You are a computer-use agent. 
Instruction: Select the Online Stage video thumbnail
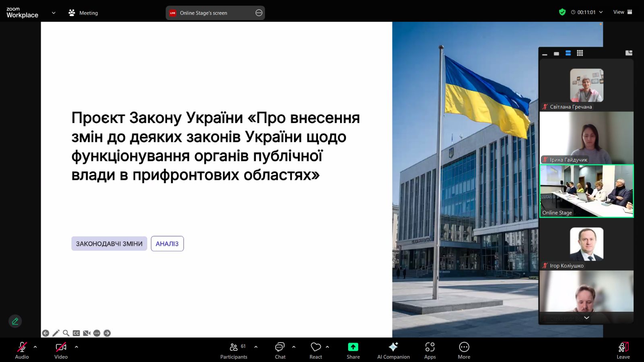(x=586, y=191)
